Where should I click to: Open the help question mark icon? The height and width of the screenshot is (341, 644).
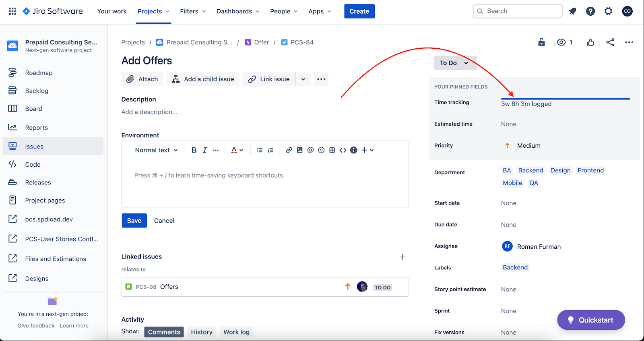click(x=590, y=11)
